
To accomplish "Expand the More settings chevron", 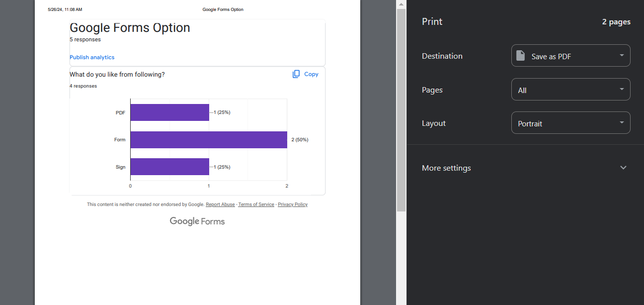I will point(624,168).
